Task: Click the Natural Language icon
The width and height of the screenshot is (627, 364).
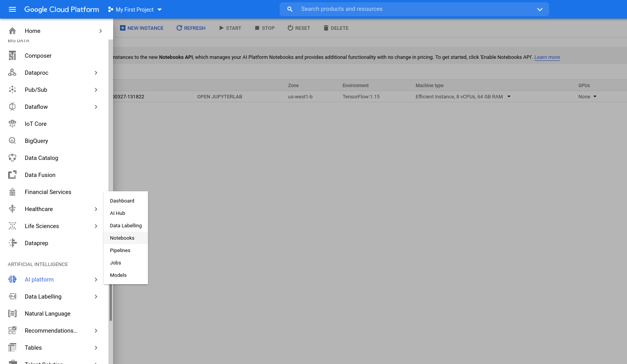Action: point(12,314)
